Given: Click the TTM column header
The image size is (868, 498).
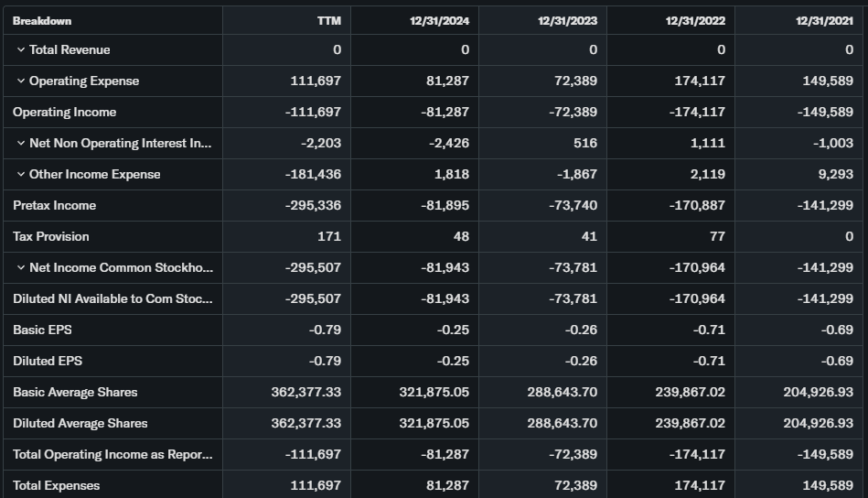Looking at the screenshot, I should 328,20.
